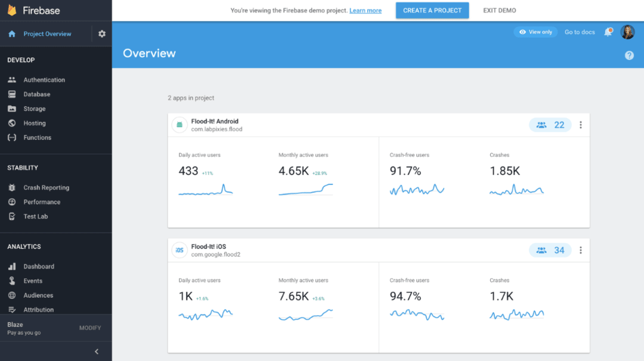Click the CREATE A PROJECT button
Viewport: 644px width, 361px height.
(x=432, y=10)
